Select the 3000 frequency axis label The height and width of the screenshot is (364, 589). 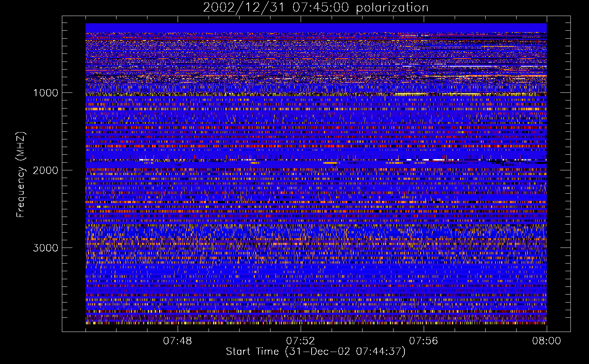46,248
